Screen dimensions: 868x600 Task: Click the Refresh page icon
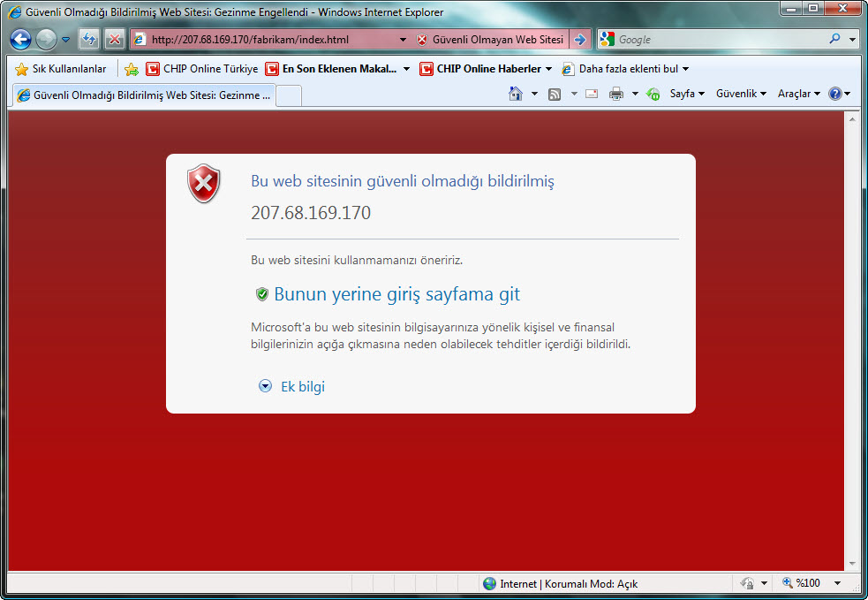[x=89, y=40]
